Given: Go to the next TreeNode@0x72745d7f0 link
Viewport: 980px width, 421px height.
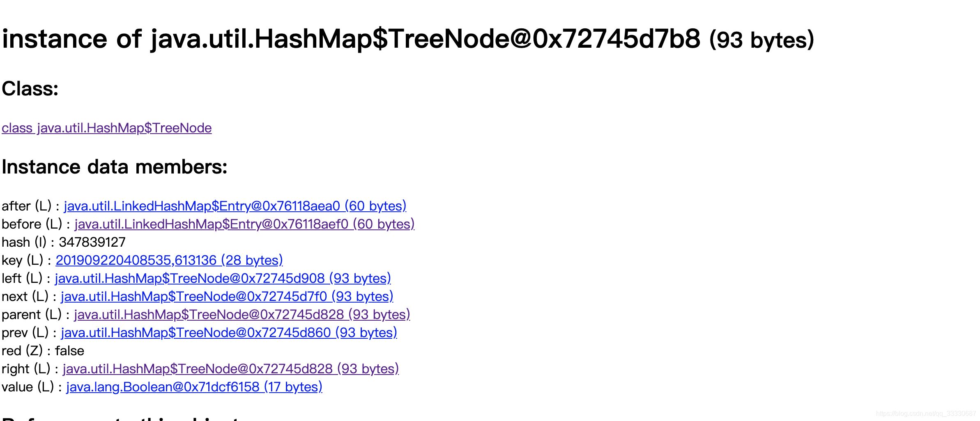Looking at the screenshot, I should coord(227,296).
